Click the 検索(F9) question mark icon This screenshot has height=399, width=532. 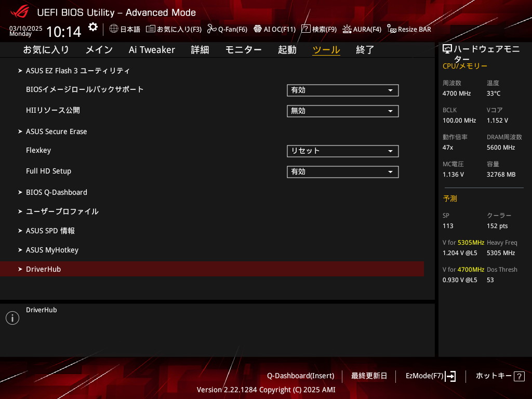tap(305, 29)
